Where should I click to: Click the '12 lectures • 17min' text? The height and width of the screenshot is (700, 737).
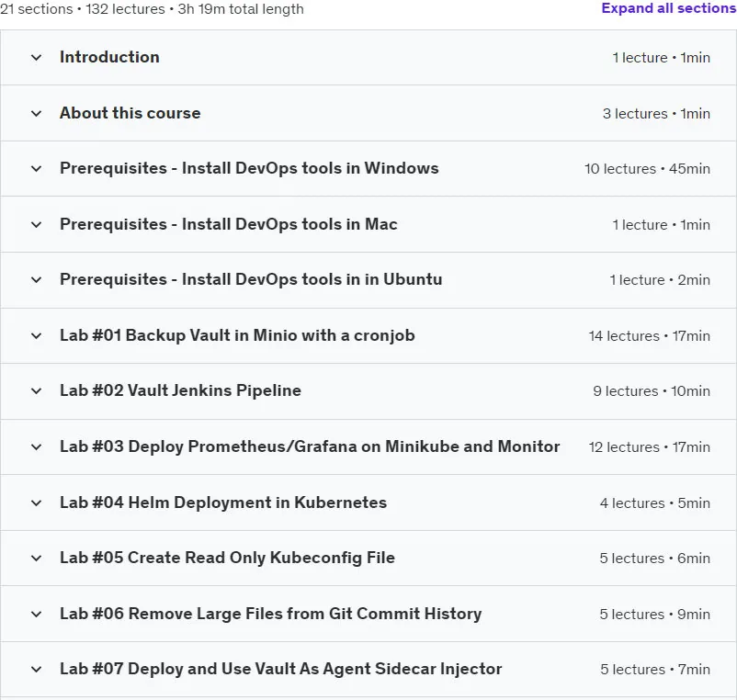650,447
